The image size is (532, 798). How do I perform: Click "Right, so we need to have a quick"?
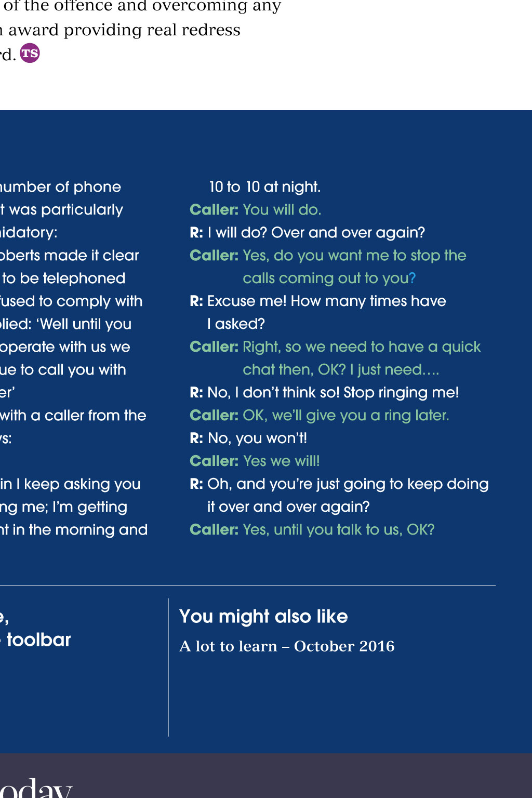point(362,347)
